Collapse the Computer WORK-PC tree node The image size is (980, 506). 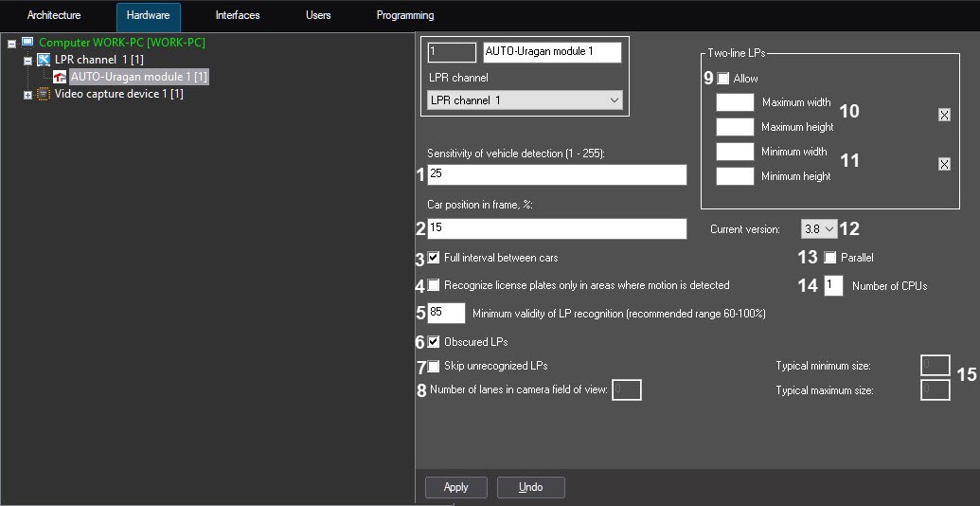coord(11,44)
